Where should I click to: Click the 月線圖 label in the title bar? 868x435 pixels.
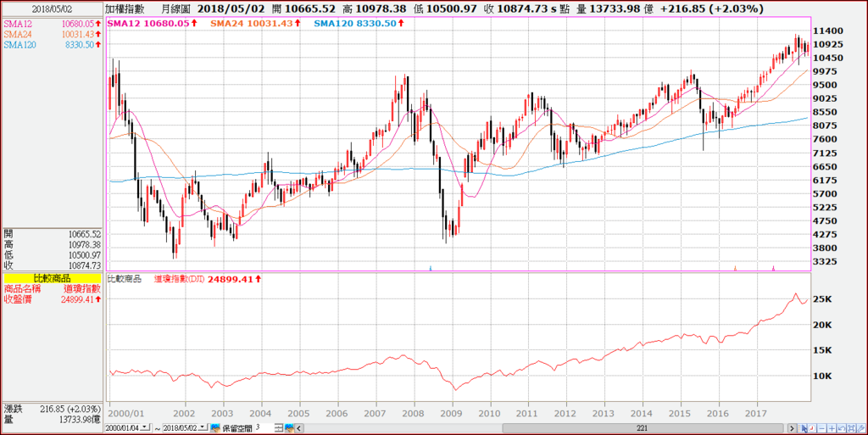pos(176,8)
